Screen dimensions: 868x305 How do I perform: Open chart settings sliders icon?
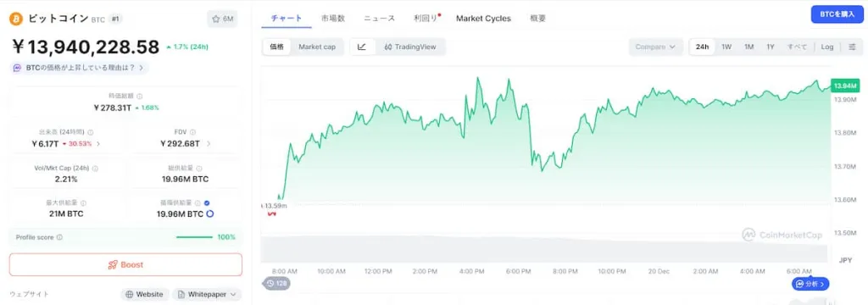tap(852, 47)
